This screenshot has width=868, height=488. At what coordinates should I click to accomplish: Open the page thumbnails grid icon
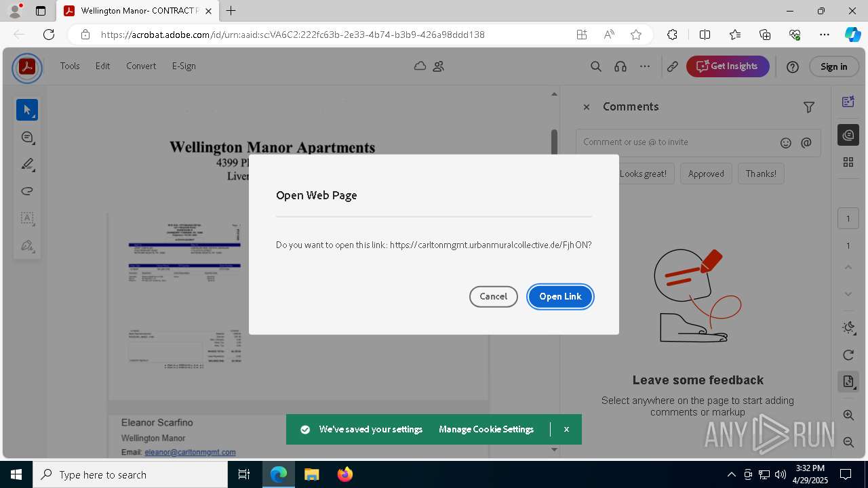point(848,162)
